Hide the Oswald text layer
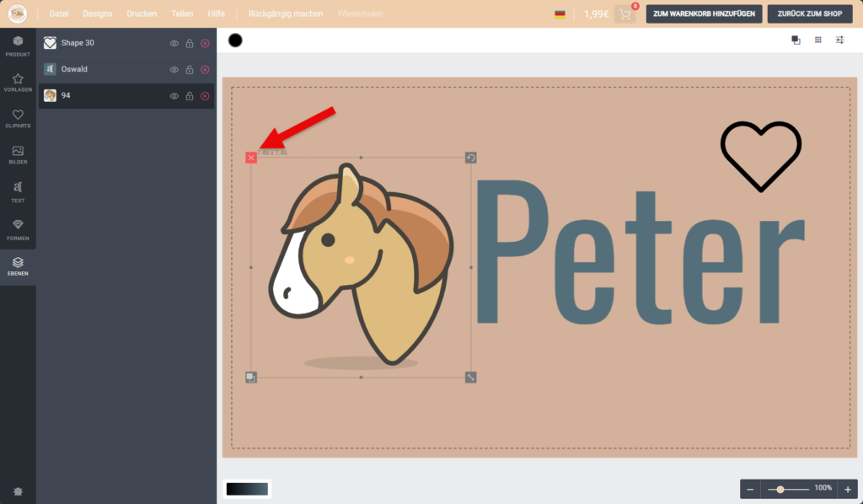The image size is (863, 504). [174, 70]
